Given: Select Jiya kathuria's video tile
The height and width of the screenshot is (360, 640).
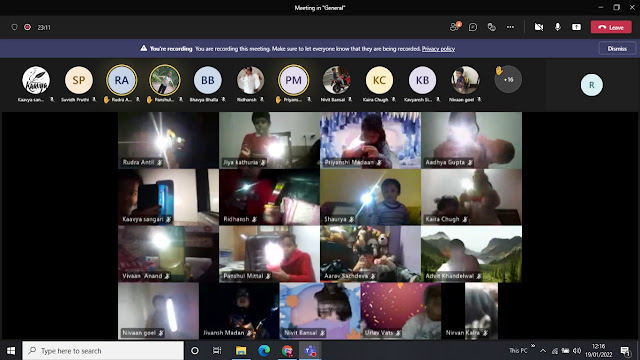Looking at the screenshot, I should click(269, 140).
